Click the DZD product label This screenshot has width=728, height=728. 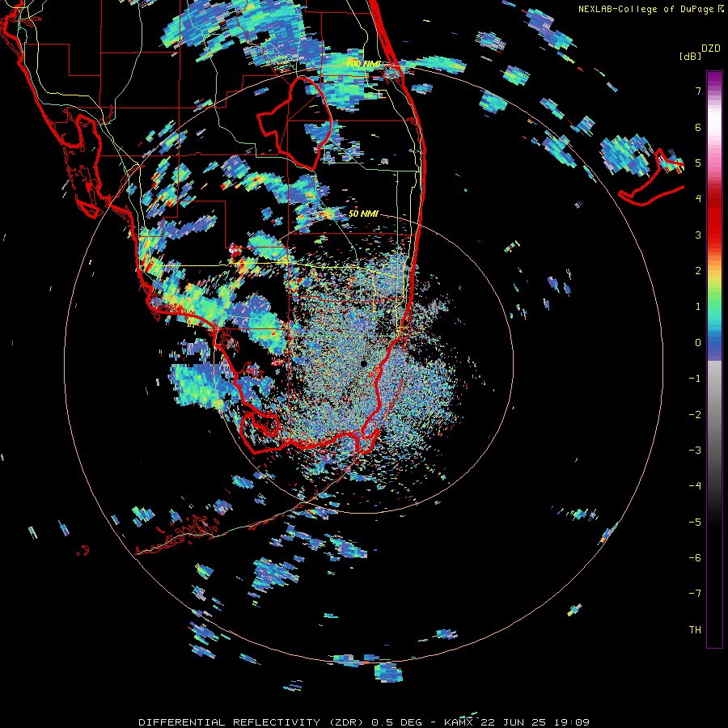711,49
